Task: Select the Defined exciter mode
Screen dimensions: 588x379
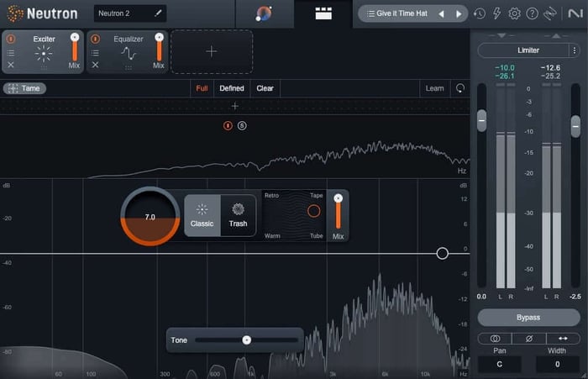Action: tap(232, 88)
